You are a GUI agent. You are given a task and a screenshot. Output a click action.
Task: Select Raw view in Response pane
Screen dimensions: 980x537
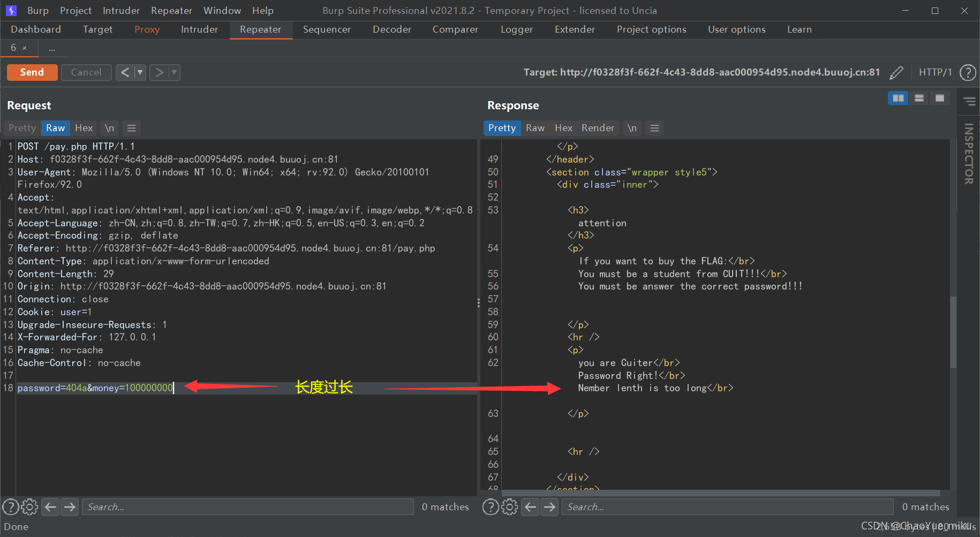click(x=535, y=128)
